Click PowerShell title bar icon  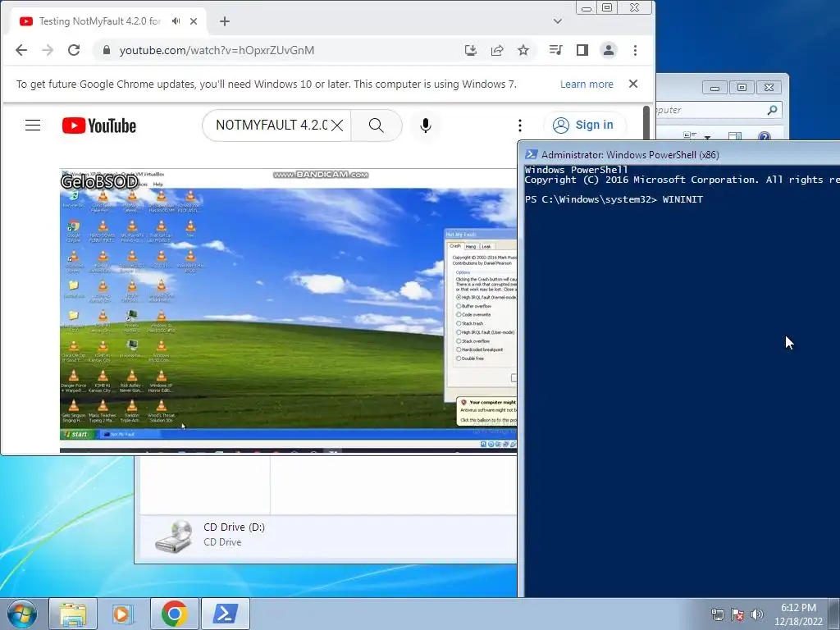531,154
